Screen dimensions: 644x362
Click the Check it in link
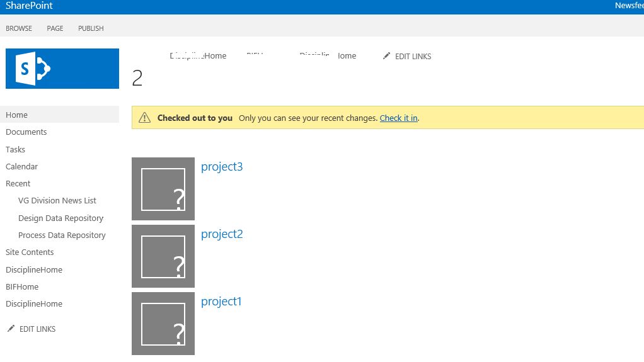398,118
